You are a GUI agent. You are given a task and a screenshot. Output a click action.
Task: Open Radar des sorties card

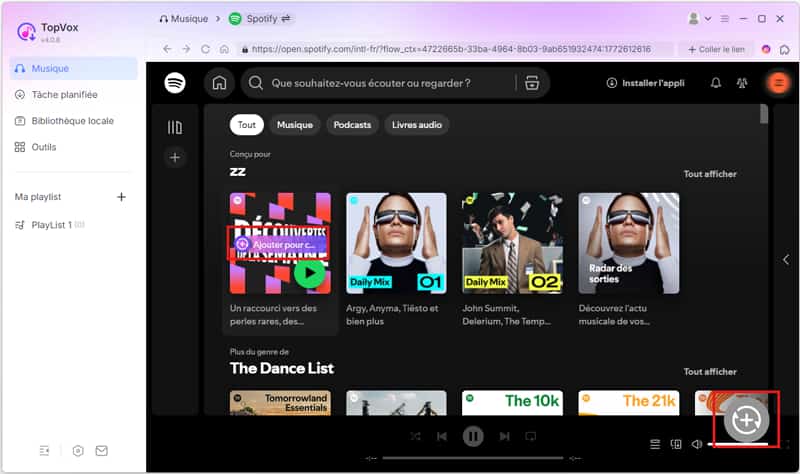point(629,260)
